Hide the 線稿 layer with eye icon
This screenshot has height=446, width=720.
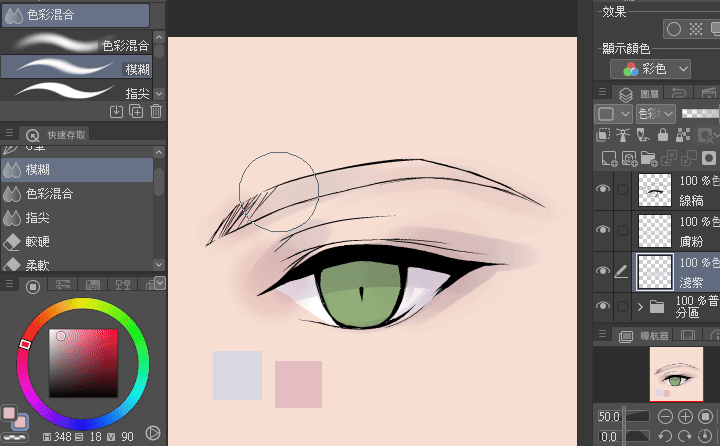click(603, 189)
